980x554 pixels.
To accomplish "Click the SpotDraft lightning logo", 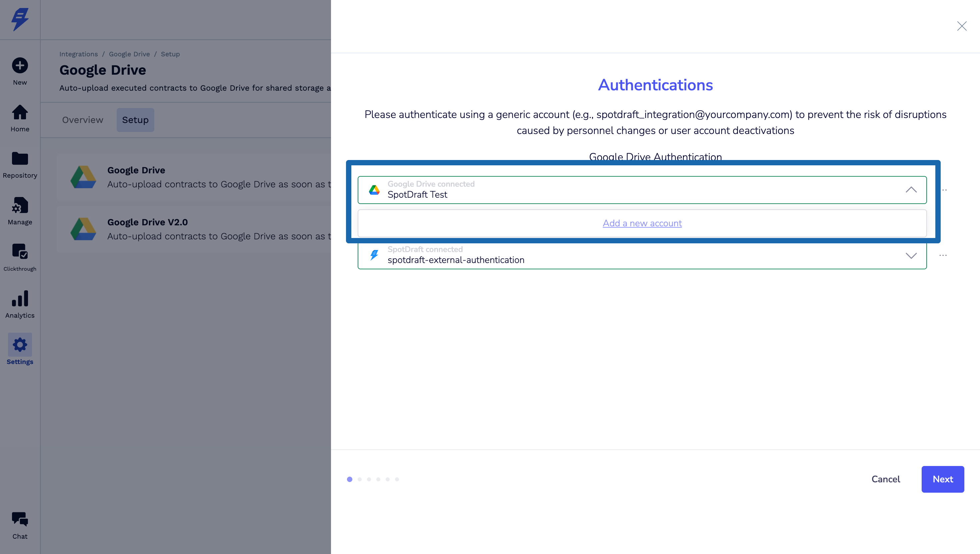I will tap(20, 19).
